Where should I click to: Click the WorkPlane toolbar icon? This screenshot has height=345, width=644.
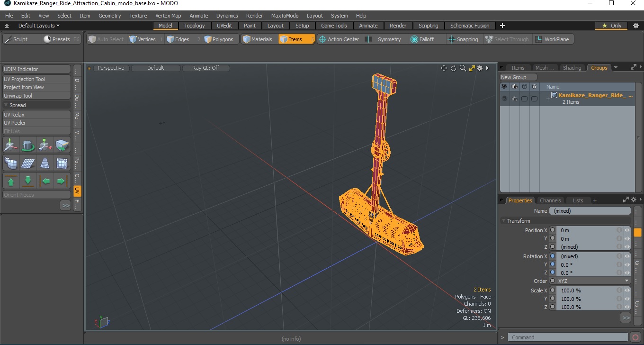pos(538,39)
